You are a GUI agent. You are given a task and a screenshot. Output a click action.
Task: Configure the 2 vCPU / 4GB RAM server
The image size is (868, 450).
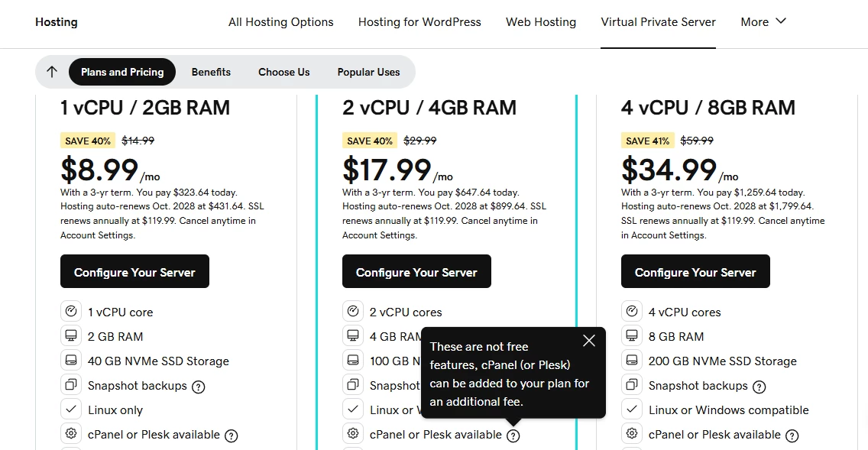click(x=416, y=272)
